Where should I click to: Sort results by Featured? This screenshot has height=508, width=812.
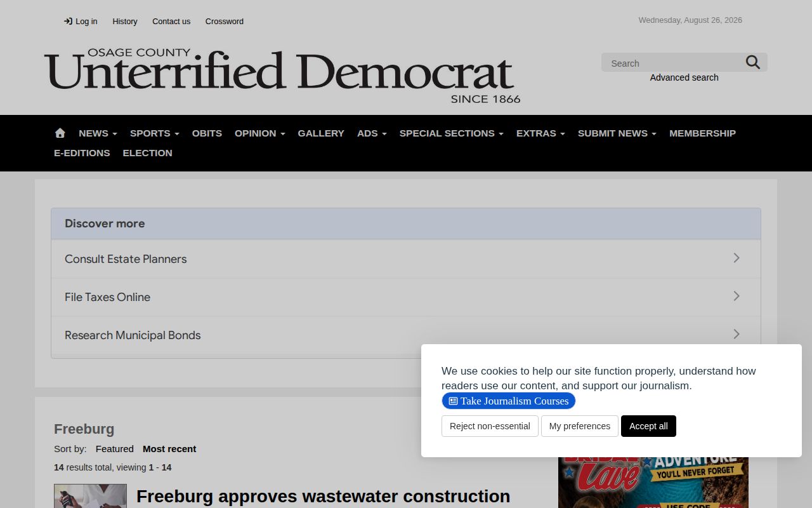click(x=115, y=449)
